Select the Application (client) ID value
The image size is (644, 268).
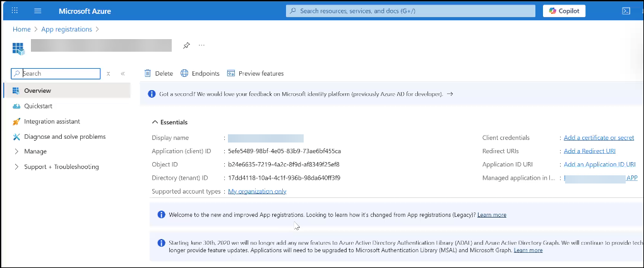tap(285, 151)
